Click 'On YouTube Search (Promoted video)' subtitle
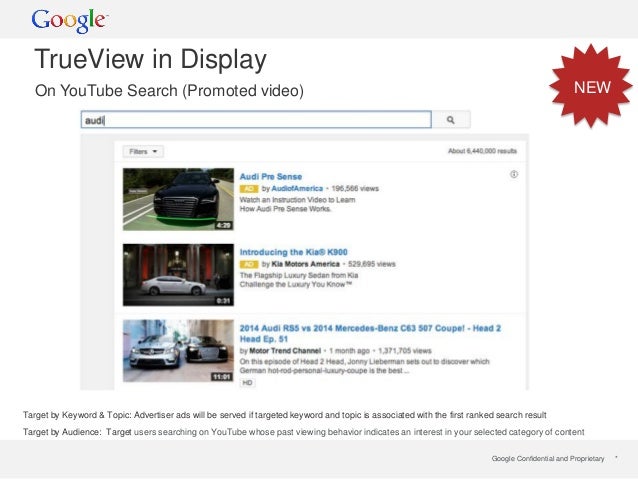638x479 pixels. click(x=169, y=90)
